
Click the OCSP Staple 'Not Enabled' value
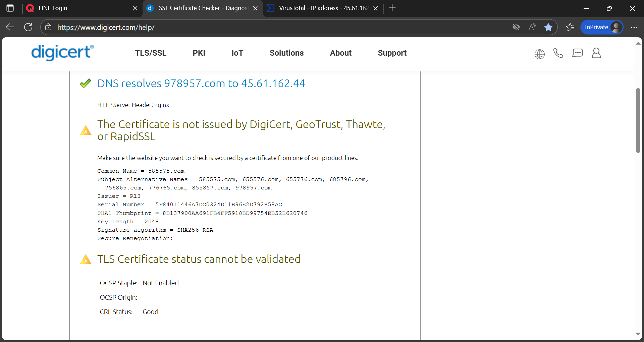pos(161,283)
